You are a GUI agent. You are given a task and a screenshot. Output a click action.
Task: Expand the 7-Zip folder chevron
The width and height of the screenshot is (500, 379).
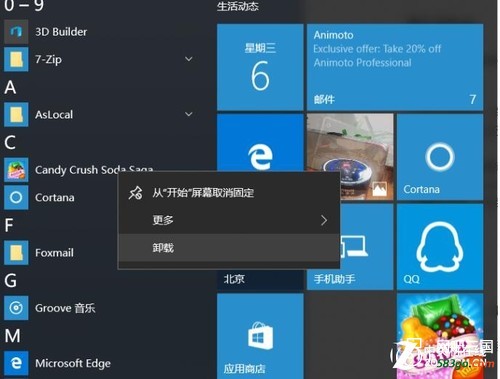click(189, 59)
